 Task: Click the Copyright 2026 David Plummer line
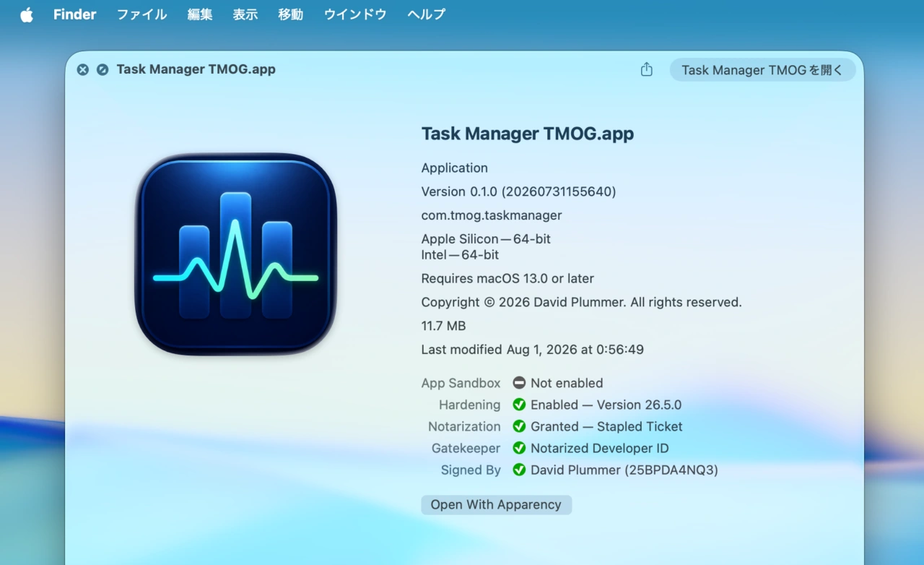[582, 302]
